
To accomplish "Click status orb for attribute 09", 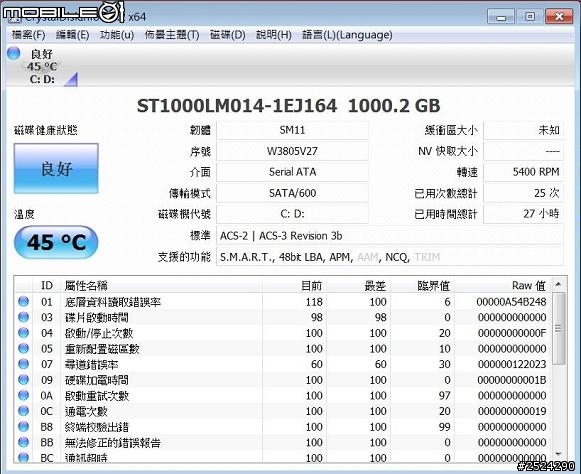I will pos(23,379).
